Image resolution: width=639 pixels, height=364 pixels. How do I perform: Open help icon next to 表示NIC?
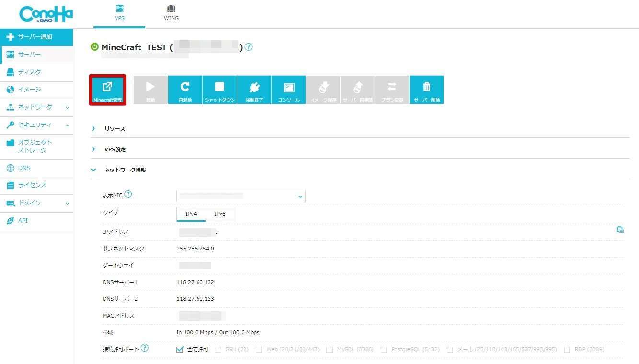click(x=128, y=194)
